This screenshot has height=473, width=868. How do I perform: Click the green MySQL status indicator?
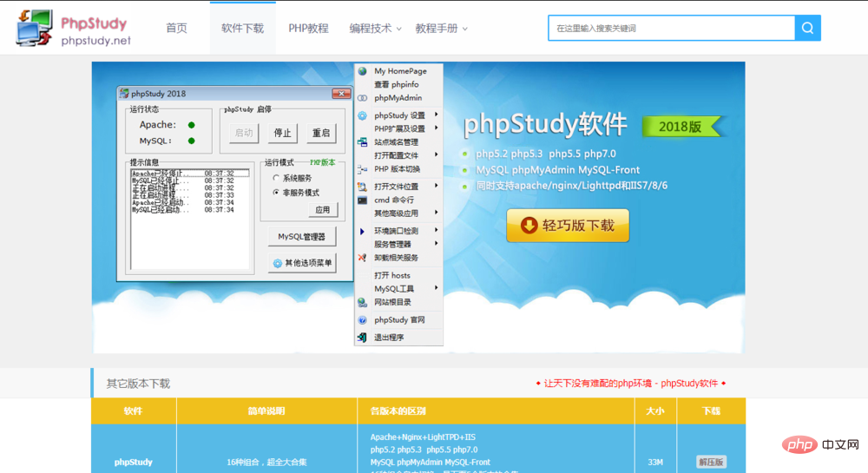coord(192,141)
